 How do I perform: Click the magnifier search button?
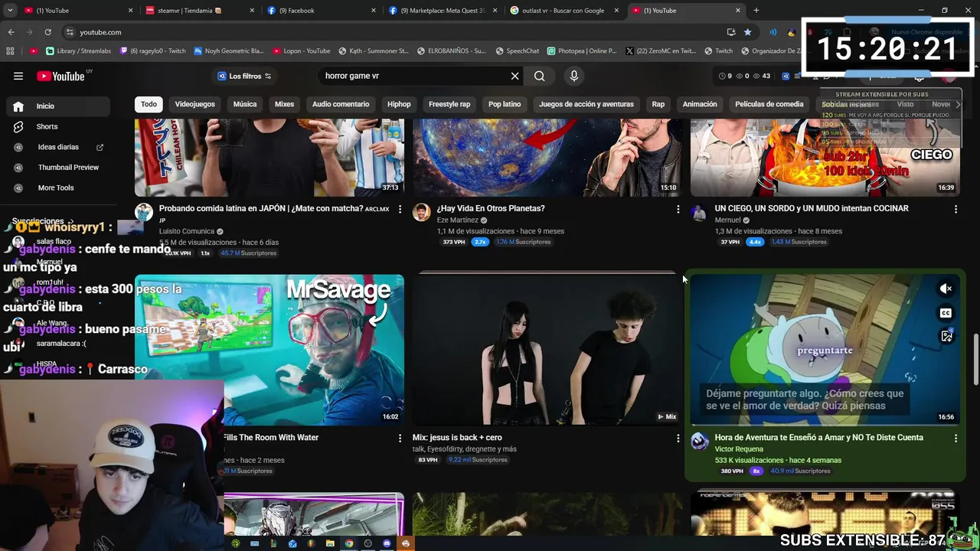point(540,76)
